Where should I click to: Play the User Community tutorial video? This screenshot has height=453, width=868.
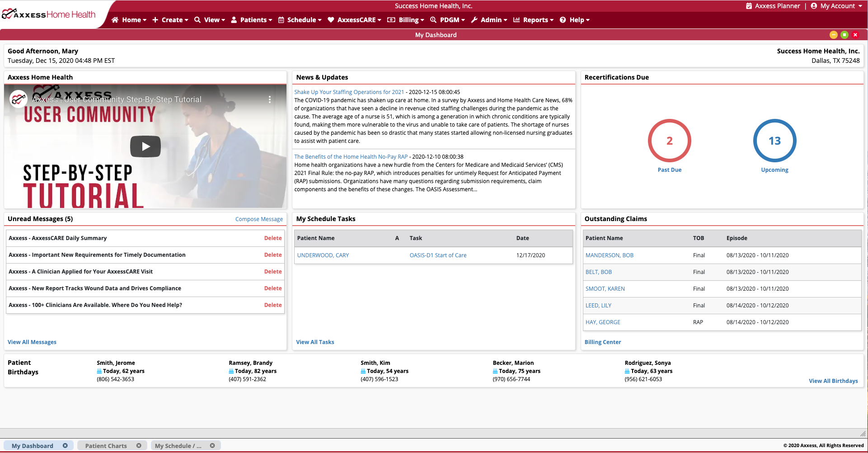tap(145, 146)
